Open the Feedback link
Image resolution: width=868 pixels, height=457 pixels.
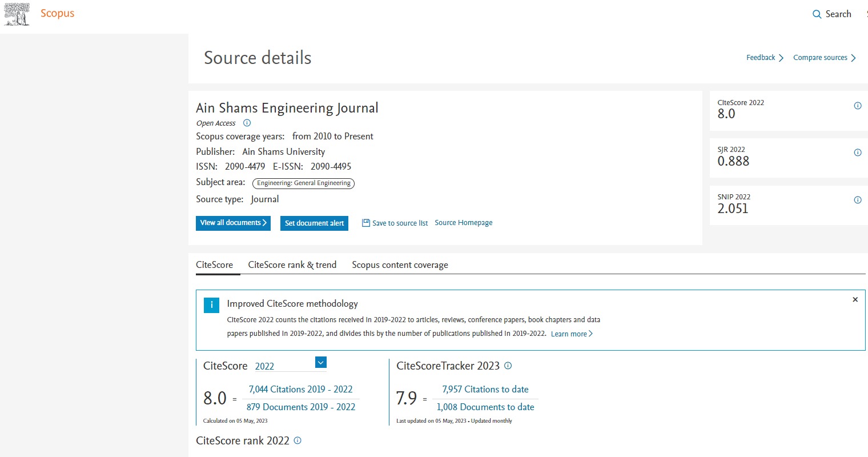765,58
